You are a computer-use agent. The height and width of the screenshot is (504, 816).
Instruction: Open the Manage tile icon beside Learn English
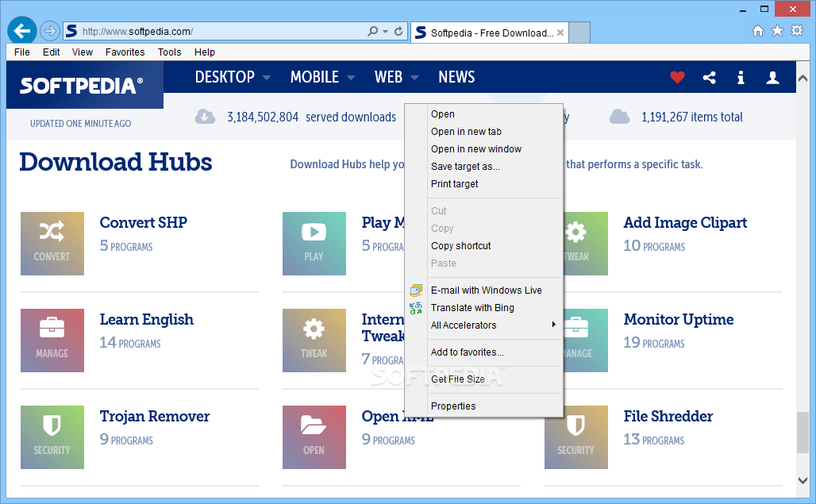tap(52, 340)
